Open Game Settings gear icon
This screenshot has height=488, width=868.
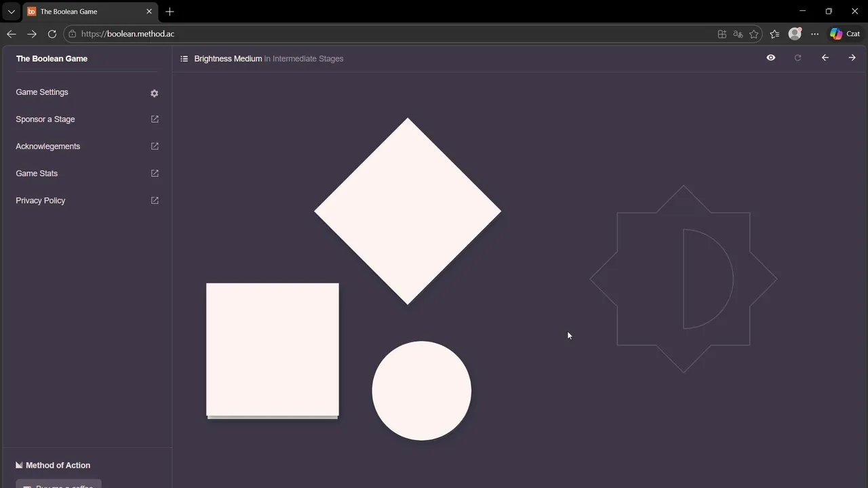(155, 93)
